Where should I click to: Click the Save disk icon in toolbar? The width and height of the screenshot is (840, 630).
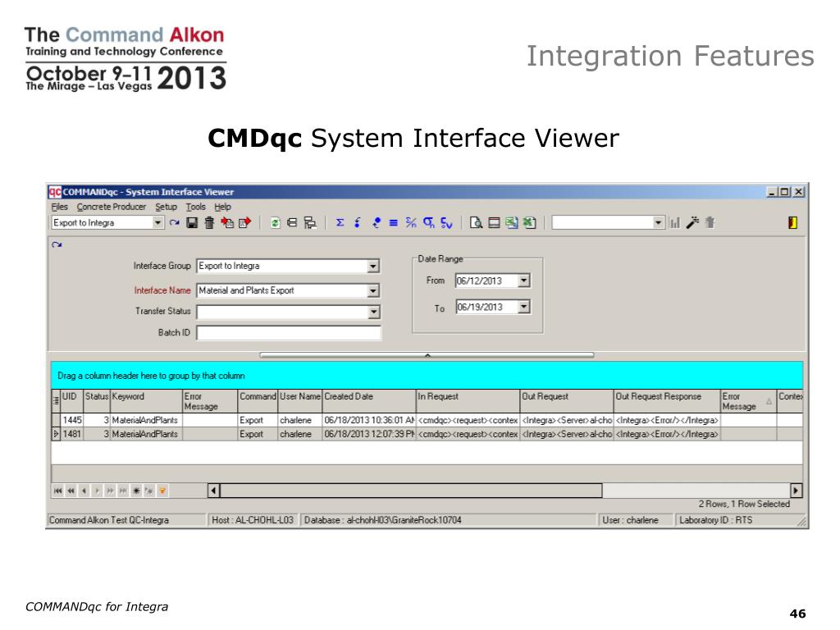coord(192,223)
